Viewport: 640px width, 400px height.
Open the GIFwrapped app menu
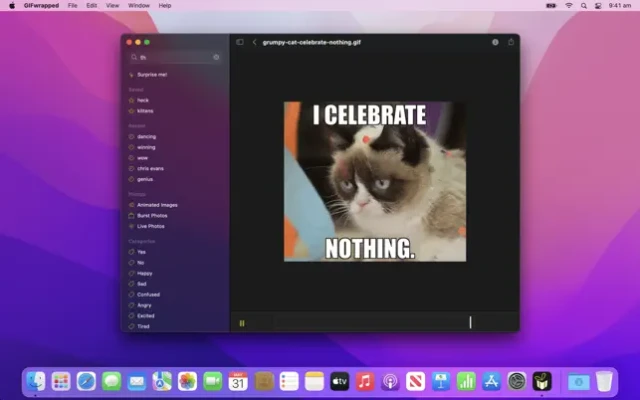pyautogui.click(x=41, y=6)
